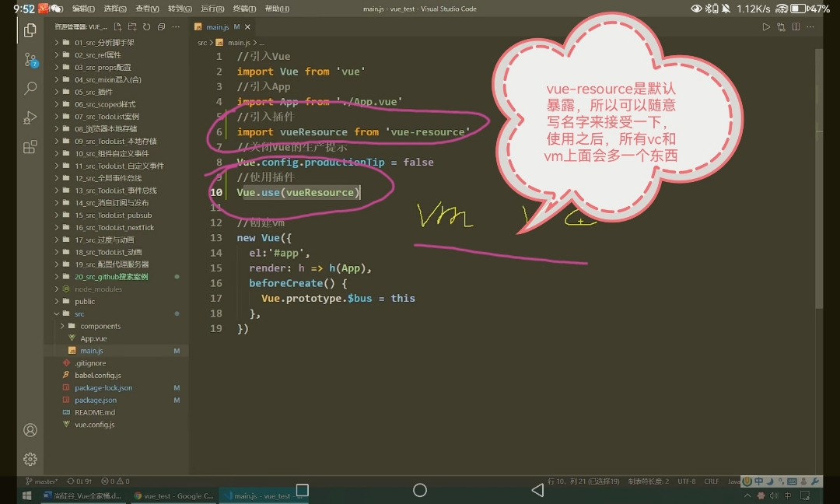Click the Collapse Folders icon in explorer
Image resolution: width=840 pixels, height=504 pixels.
pyautogui.click(x=161, y=26)
